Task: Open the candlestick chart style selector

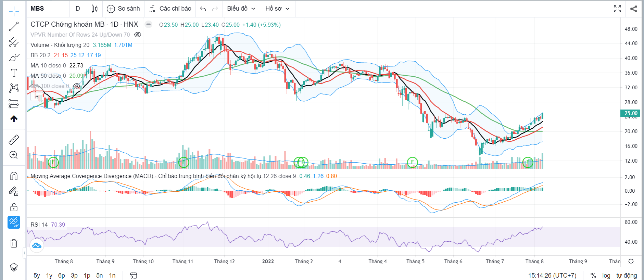Action: [x=94, y=9]
